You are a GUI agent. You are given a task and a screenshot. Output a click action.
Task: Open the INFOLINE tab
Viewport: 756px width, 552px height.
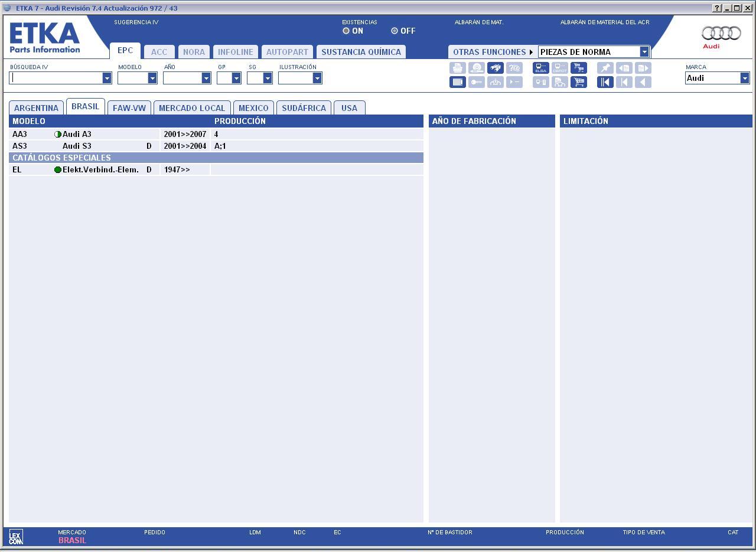point(236,52)
